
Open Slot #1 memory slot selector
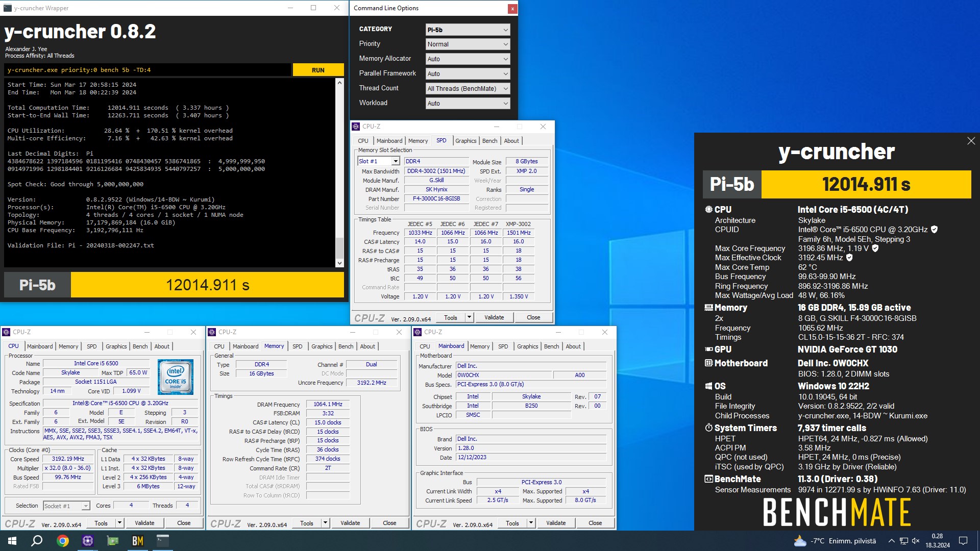379,161
